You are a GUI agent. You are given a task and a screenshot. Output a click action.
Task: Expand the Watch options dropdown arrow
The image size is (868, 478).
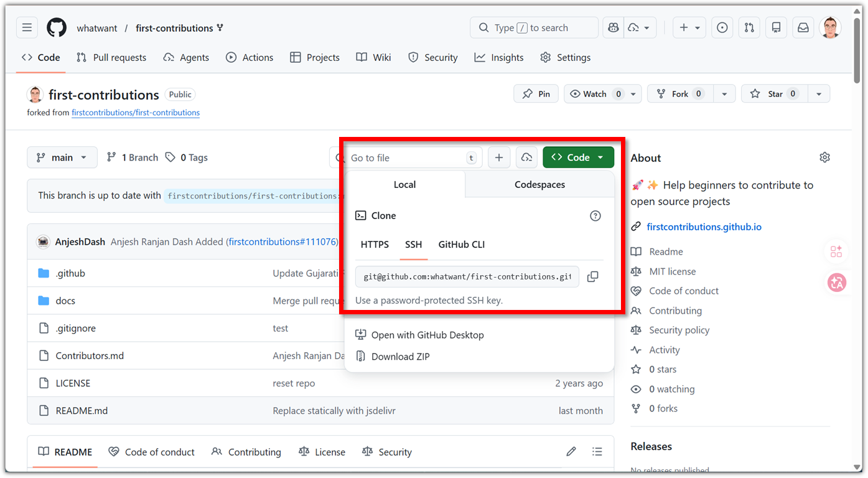pos(633,94)
